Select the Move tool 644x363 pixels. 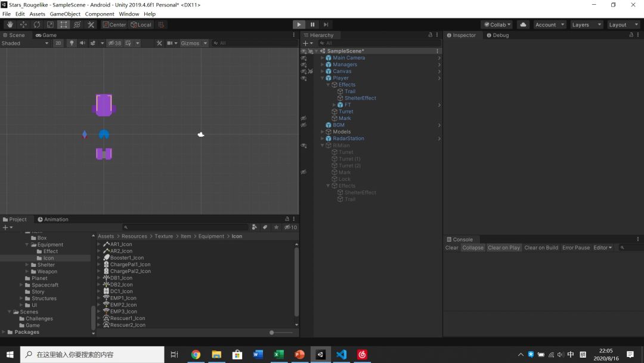pyautogui.click(x=23, y=24)
